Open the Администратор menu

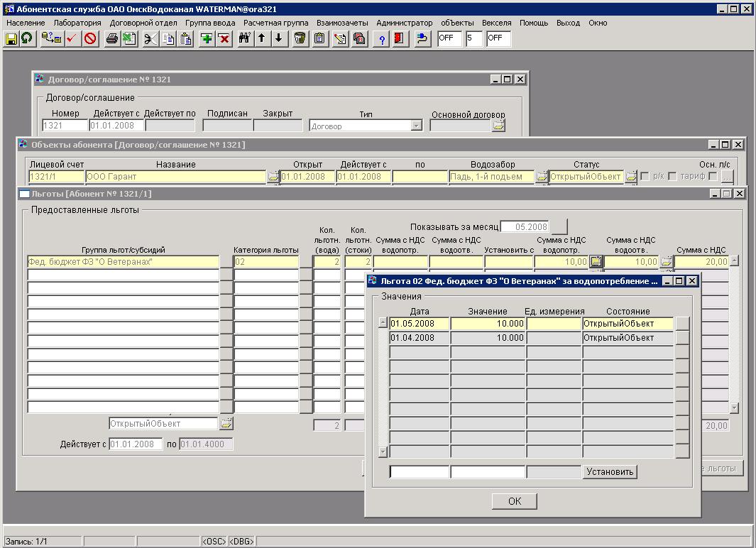point(404,23)
